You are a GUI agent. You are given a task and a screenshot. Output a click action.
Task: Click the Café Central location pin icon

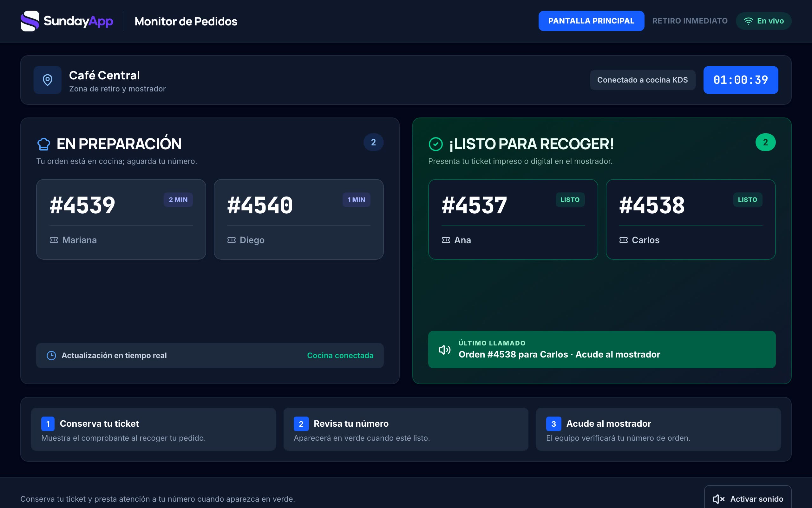pos(47,80)
